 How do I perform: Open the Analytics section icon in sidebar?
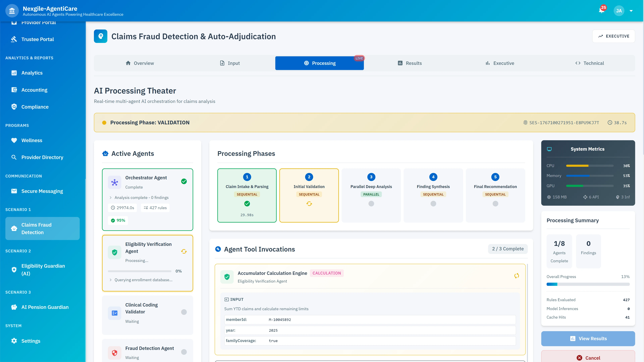14,73
